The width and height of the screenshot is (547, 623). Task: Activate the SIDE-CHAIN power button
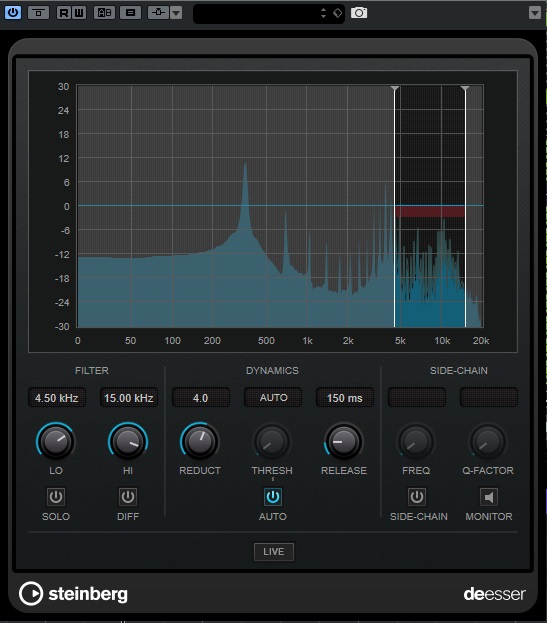coord(417,497)
